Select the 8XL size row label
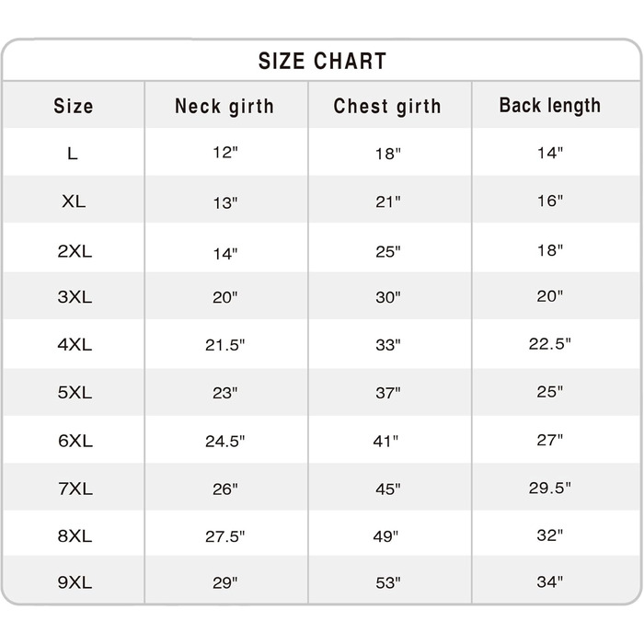 pos(75,536)
